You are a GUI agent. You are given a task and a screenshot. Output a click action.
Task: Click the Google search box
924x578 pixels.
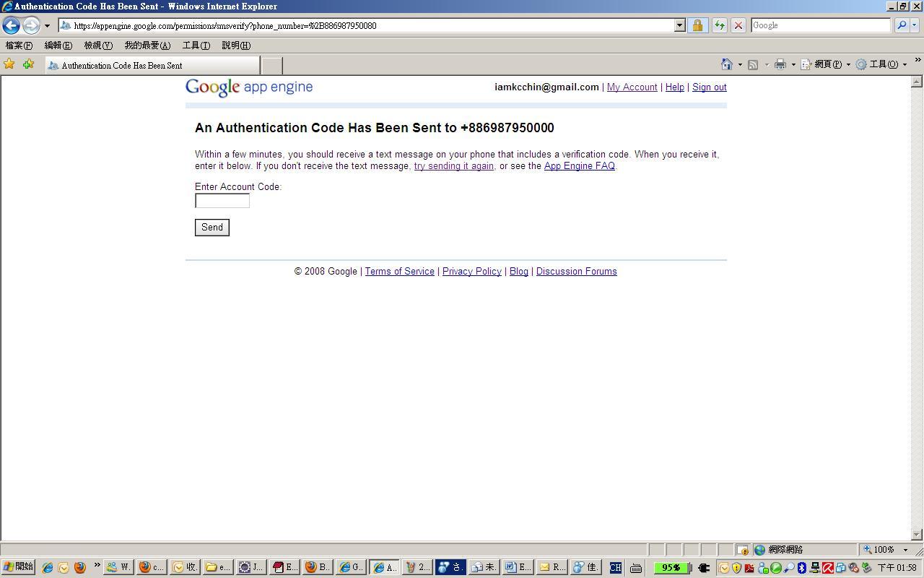click(820, 25)
